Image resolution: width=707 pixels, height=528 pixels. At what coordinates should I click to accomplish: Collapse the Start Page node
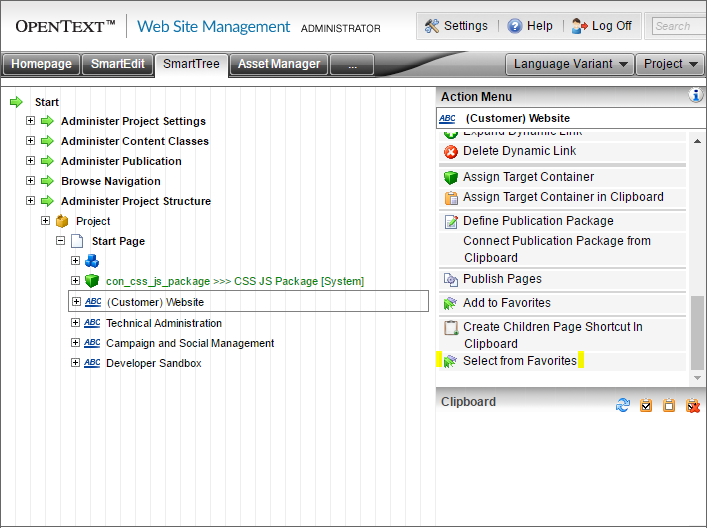pos(60,240)
